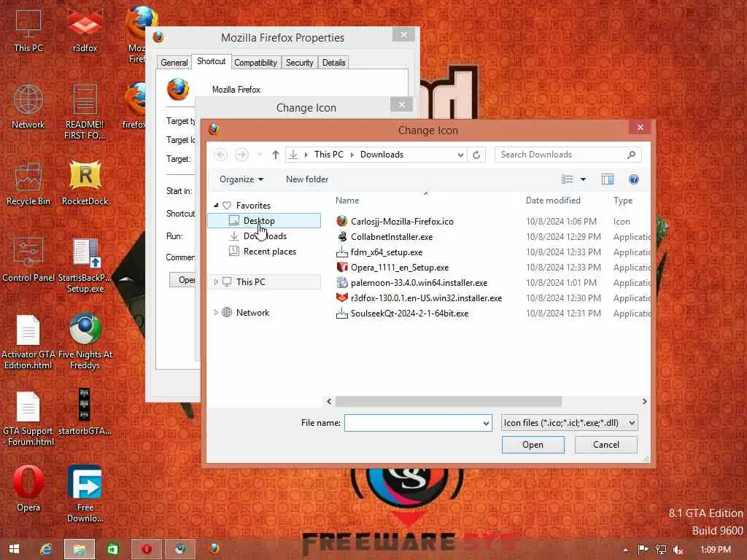The height and width of the screenshot is (560, 747).
Task: Open the network tray icon
Action: coord(660,550)
